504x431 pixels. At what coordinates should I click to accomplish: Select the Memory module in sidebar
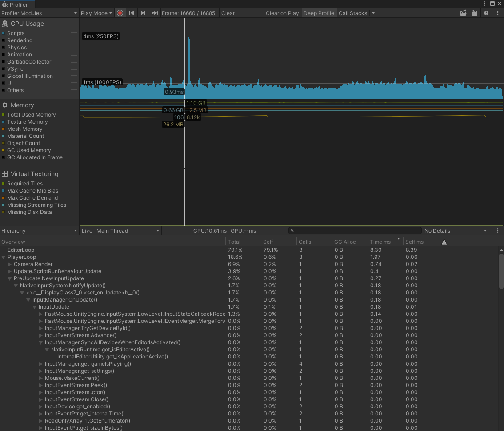(23, 105)
